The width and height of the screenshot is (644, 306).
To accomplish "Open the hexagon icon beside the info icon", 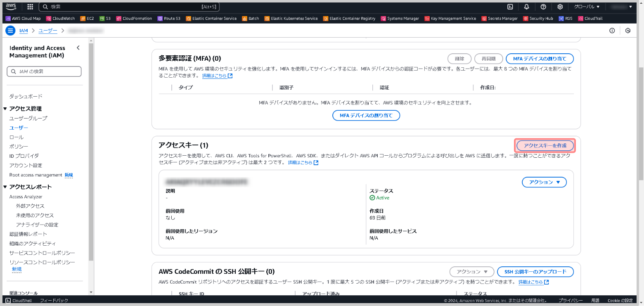I will [x=628, y=31].
